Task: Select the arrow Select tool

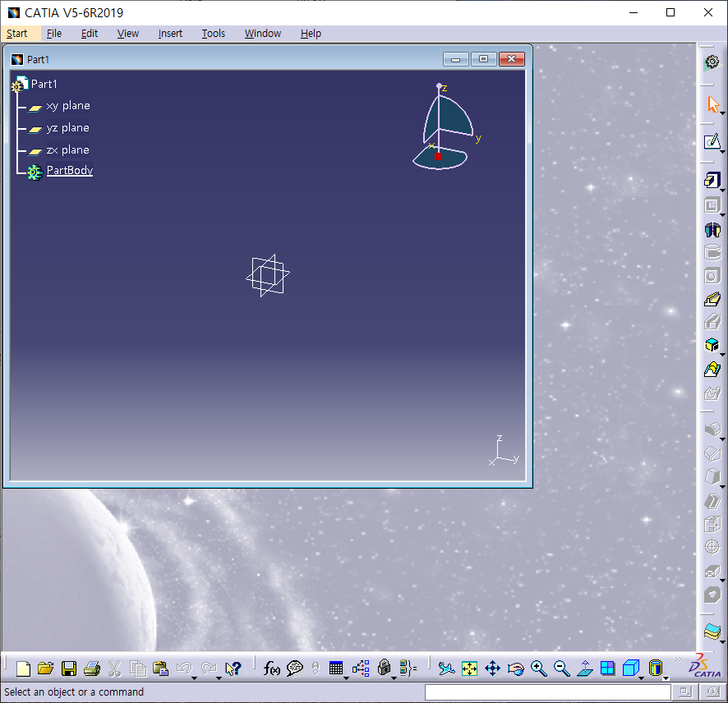Action: 712,104
